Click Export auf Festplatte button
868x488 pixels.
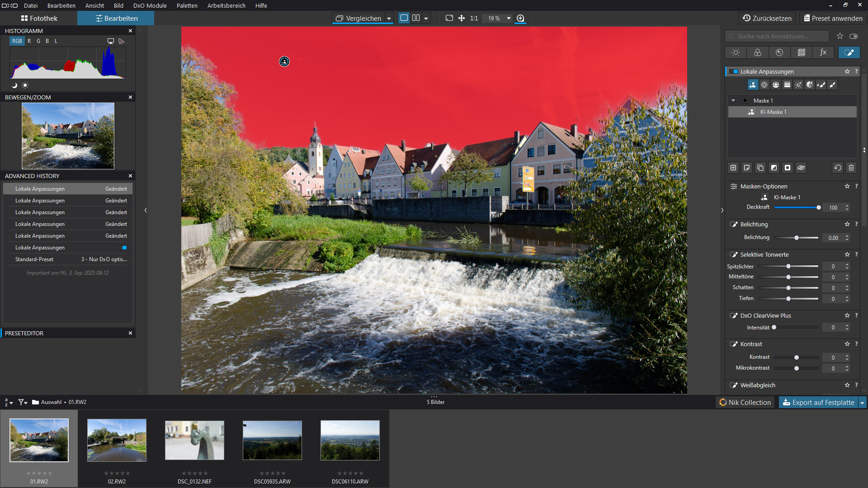(x=818, y=402)
